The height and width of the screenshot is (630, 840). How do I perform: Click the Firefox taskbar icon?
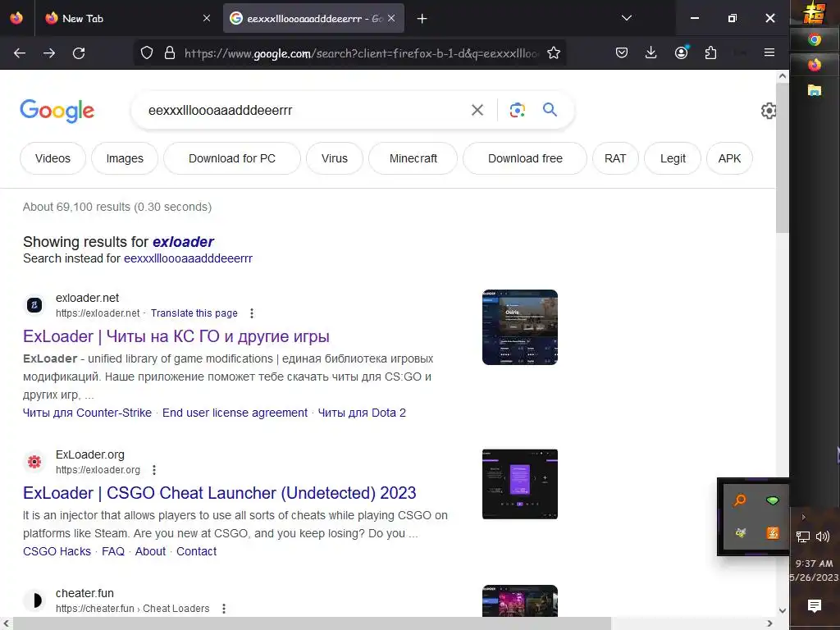[815, 65]
